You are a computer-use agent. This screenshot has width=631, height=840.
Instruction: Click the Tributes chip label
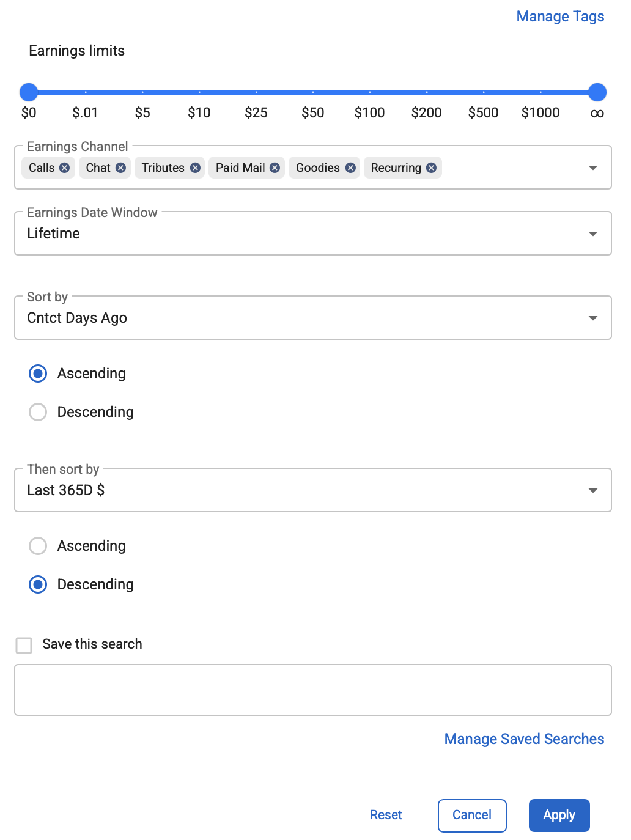point(163,168)
